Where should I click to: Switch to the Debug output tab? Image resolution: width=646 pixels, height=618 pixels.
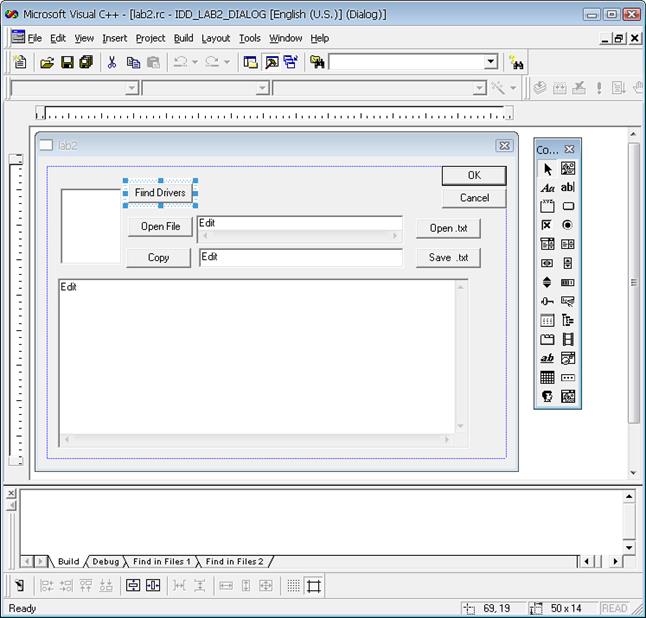coord(105,562)
